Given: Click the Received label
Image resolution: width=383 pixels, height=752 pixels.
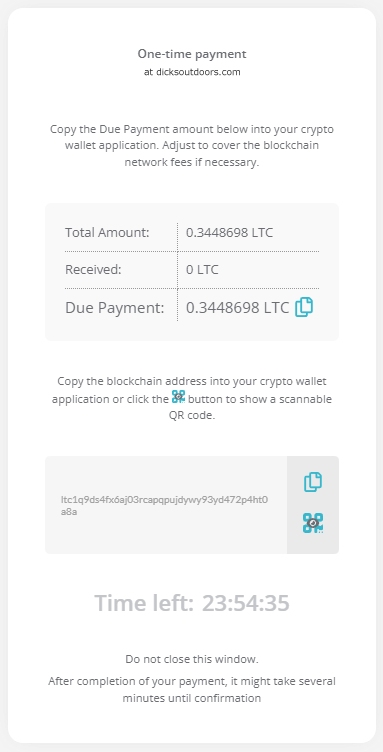Looking at the screenshot, I should point(93,270).
